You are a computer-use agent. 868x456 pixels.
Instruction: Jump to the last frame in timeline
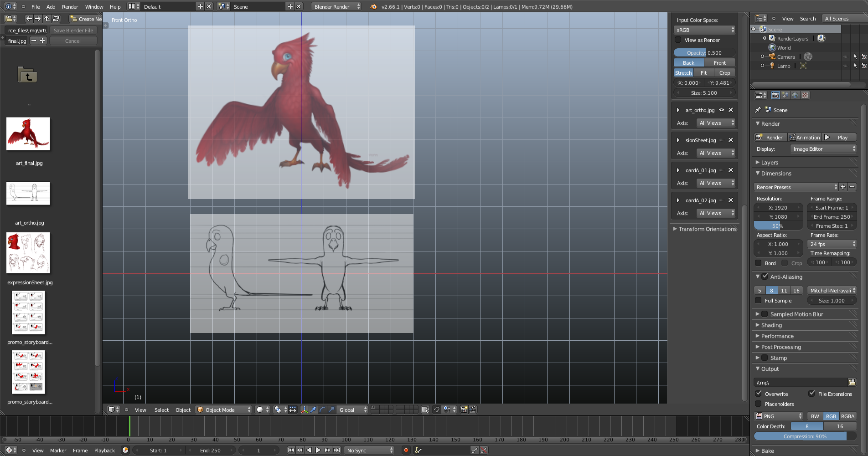pyautogui.click(x=337, y=450)
